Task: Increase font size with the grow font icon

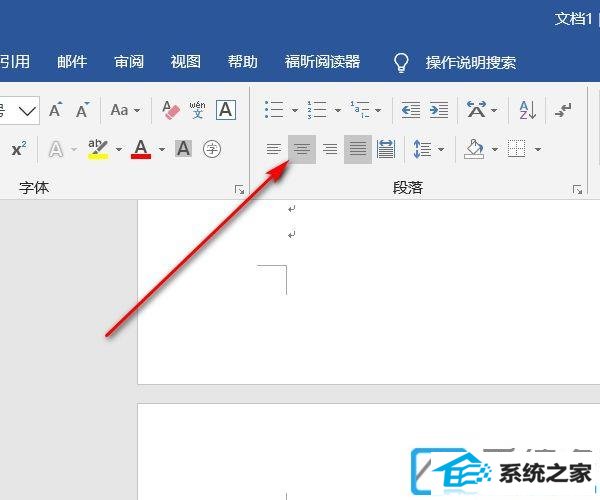Action: (x=55, y=110)
